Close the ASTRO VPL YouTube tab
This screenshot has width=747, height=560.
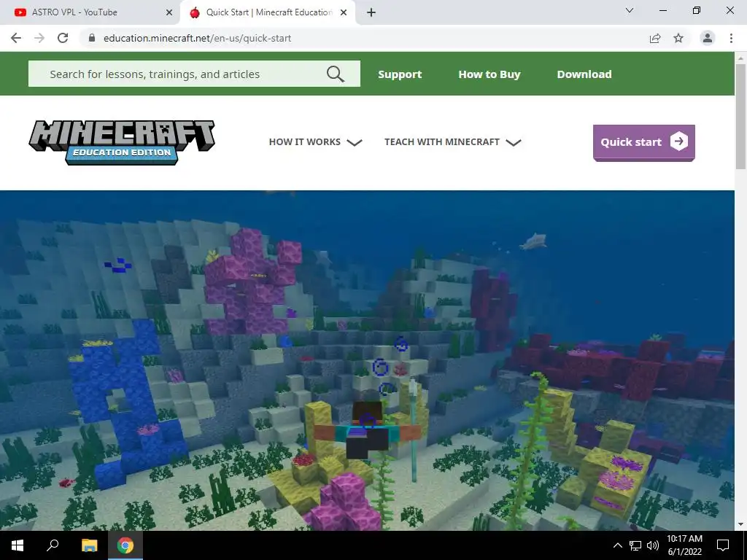[x=169, y=12]
